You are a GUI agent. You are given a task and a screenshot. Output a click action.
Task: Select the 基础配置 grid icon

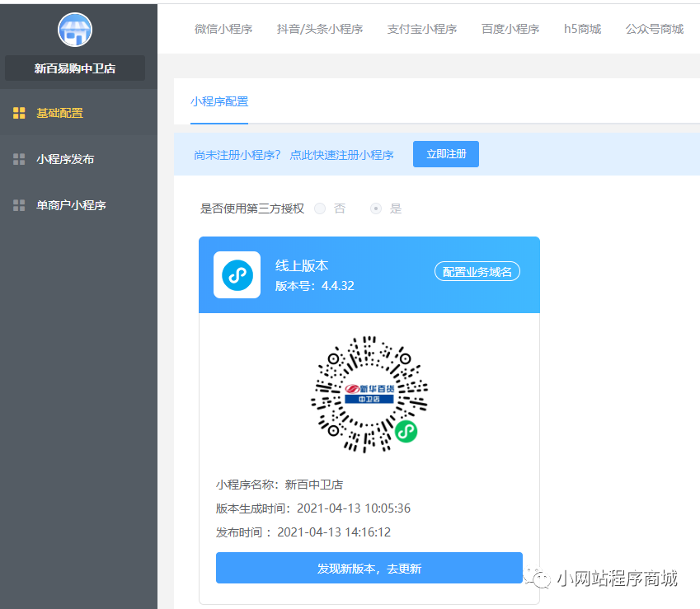(x=19, y=113)
